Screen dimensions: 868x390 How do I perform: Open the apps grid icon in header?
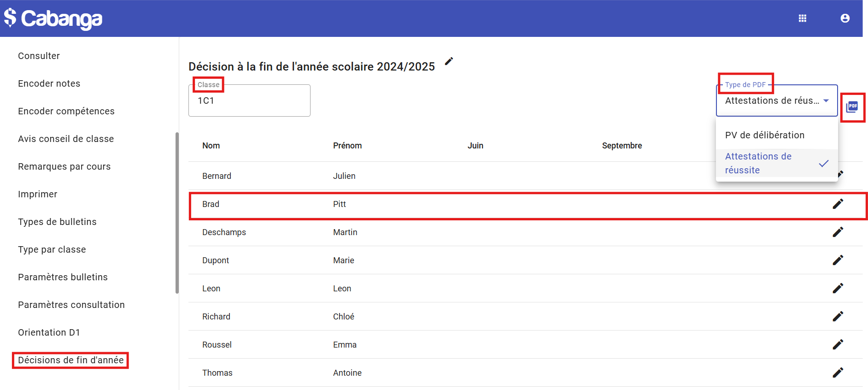pyautogui.click(x=802, y=18)
